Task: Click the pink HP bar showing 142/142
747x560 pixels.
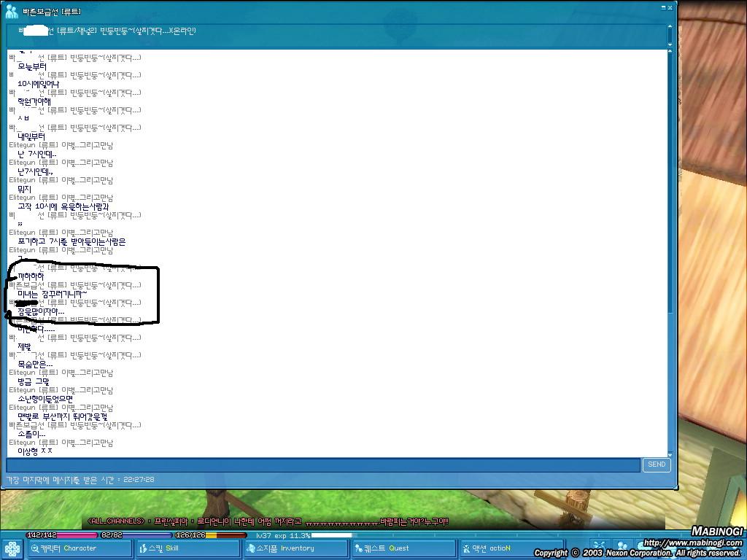Action: [x=62, y=535]
